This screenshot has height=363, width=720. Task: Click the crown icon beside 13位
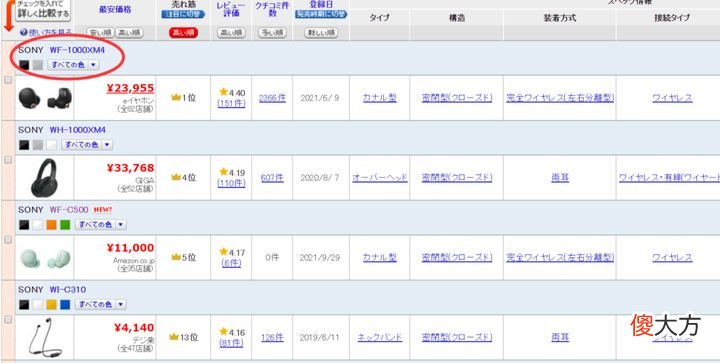173,337
